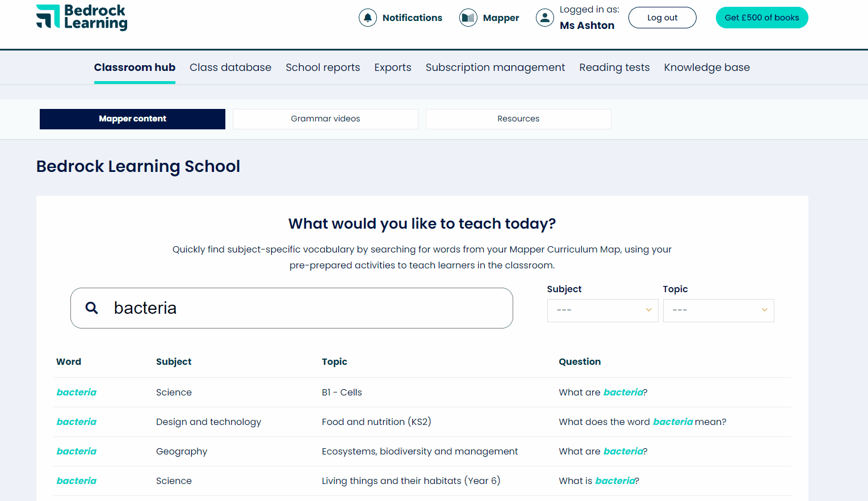Open the Notifications bell icon

[367, 18]
